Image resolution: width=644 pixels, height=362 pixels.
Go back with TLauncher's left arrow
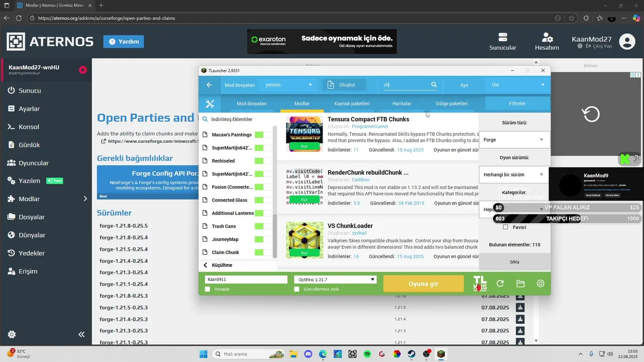click(209, 85)
